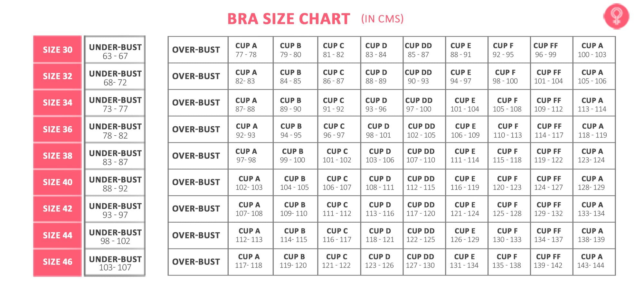Click the UNDER-BUST 98-102 cell

tap(115, 237)
